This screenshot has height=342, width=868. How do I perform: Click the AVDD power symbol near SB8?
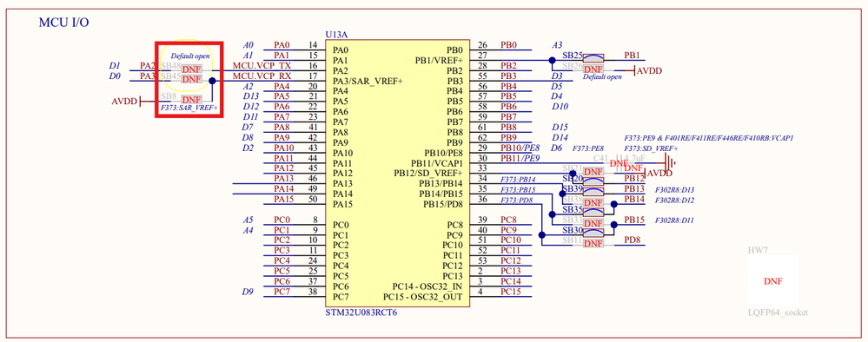127,102
